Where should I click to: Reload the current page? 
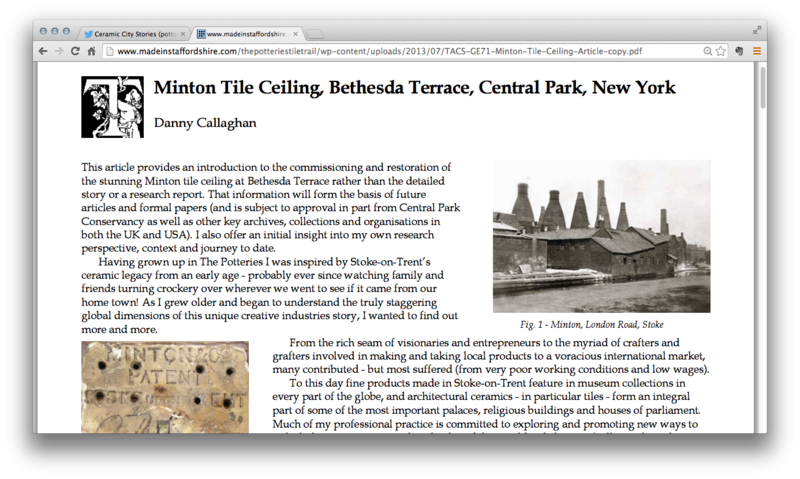pos(75,51)
